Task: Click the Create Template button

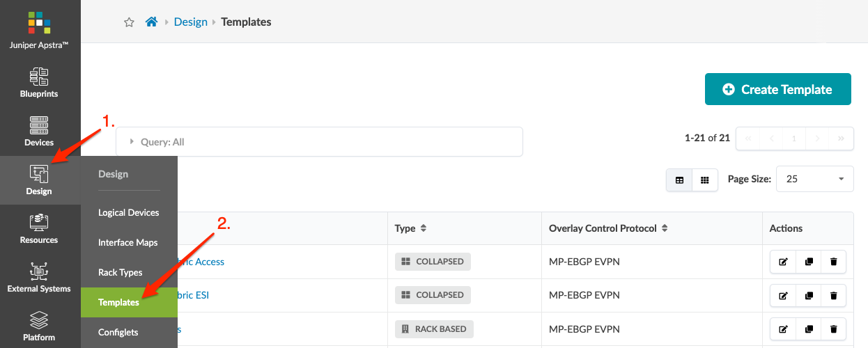Action: pyautogui.click(x=777, y=89)
